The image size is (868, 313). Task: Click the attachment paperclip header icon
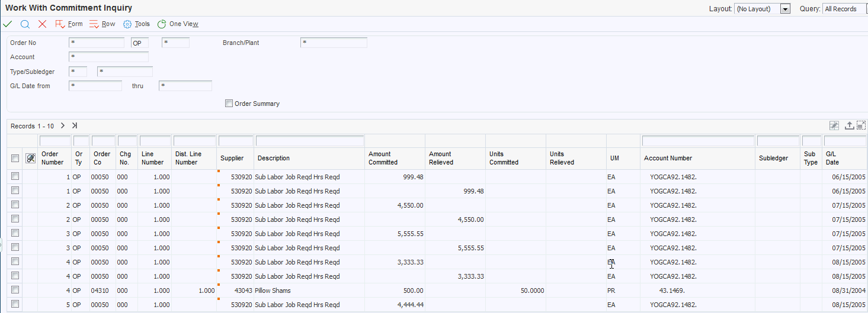[x=30, y=158]
